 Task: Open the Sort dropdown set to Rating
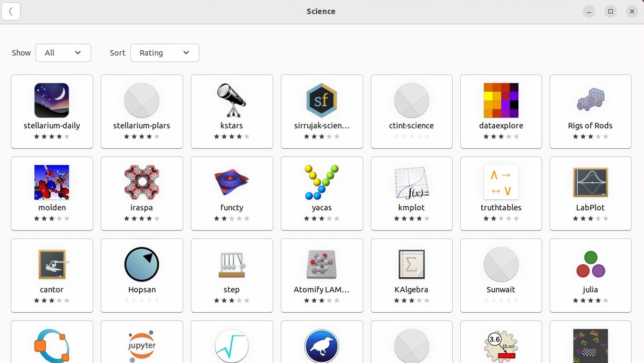click(x=165, y=53)
